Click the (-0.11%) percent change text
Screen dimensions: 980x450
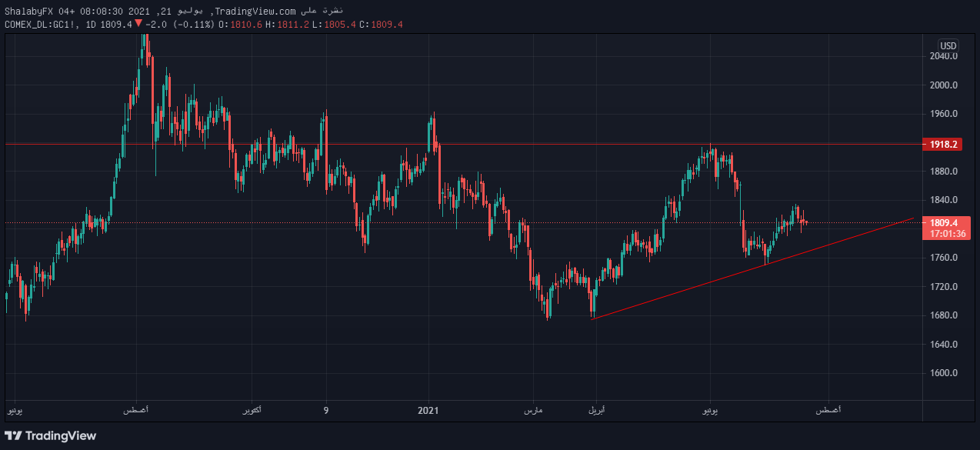tap(193, 25)
